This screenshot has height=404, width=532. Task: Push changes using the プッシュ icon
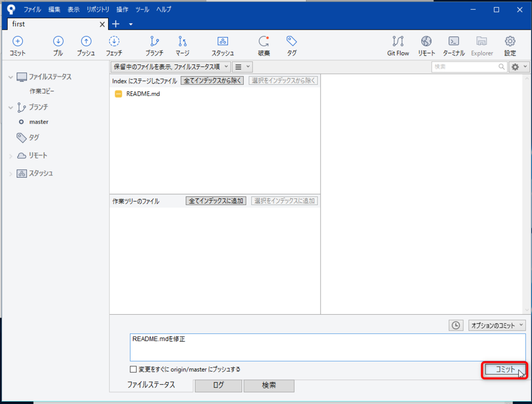(85, 46)
